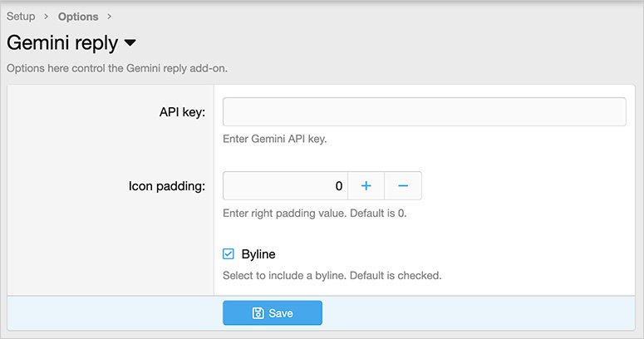Navigate to Options in the breadcrumb
The image size is (644, 339).
pyautogui.click(x=78, y=17)
